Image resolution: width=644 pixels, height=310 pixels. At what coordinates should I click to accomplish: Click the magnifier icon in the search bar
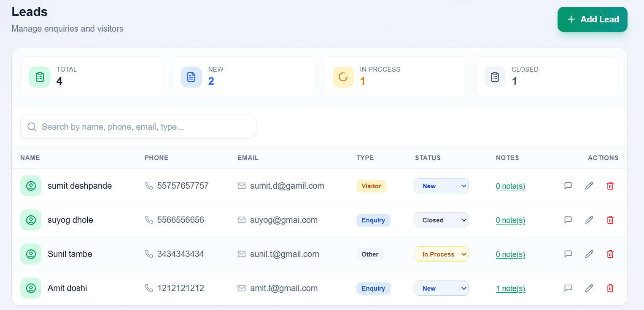pos(32,126)
